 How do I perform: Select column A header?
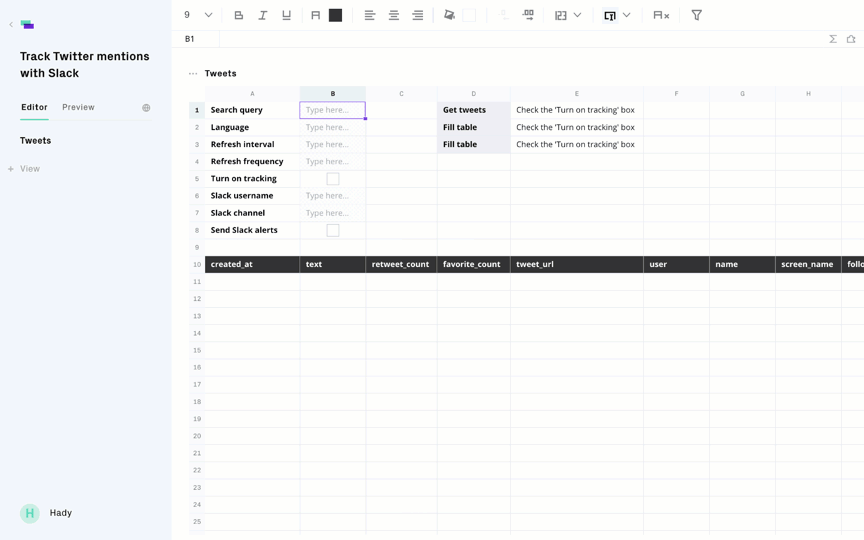[x=252, y=94]
